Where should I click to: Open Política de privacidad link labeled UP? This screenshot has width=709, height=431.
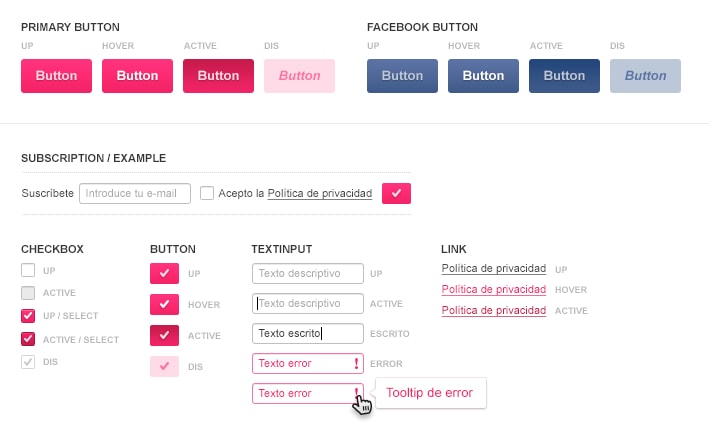(493, 268)
